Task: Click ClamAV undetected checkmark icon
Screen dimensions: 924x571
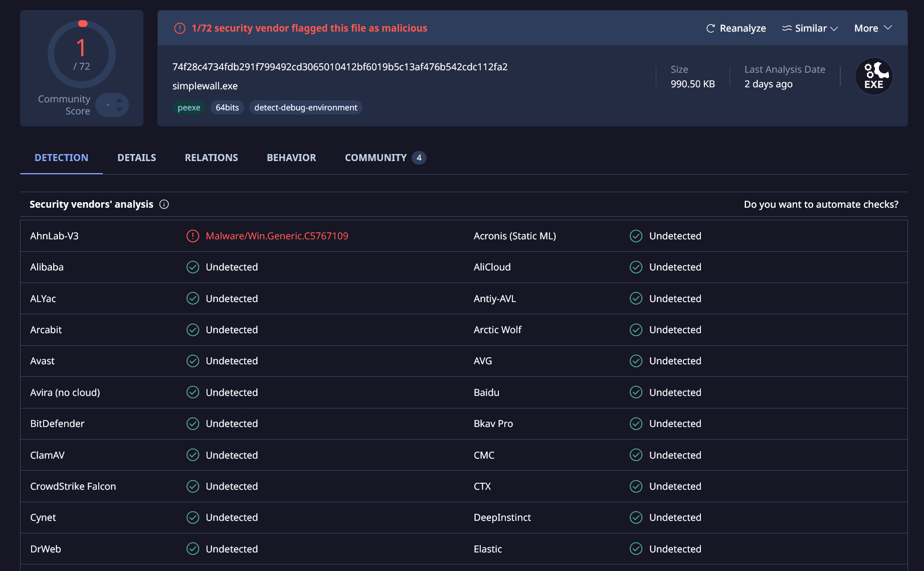Action: [193, 455]
